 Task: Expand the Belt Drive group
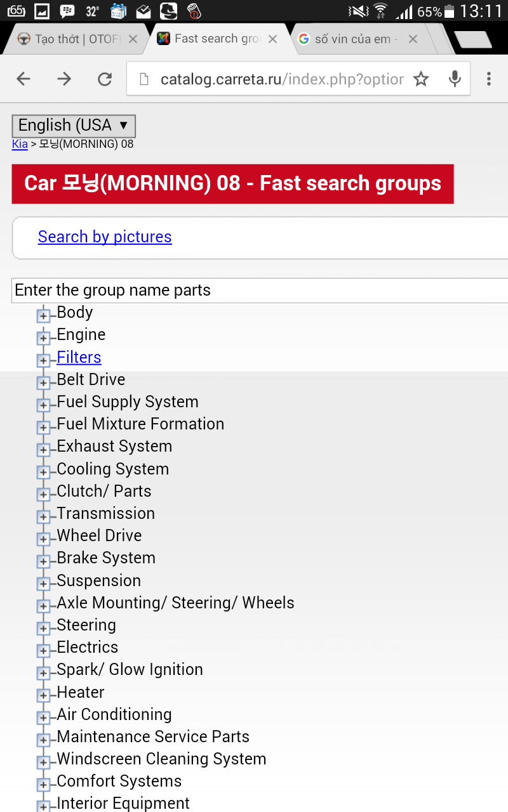coord(43,383)
